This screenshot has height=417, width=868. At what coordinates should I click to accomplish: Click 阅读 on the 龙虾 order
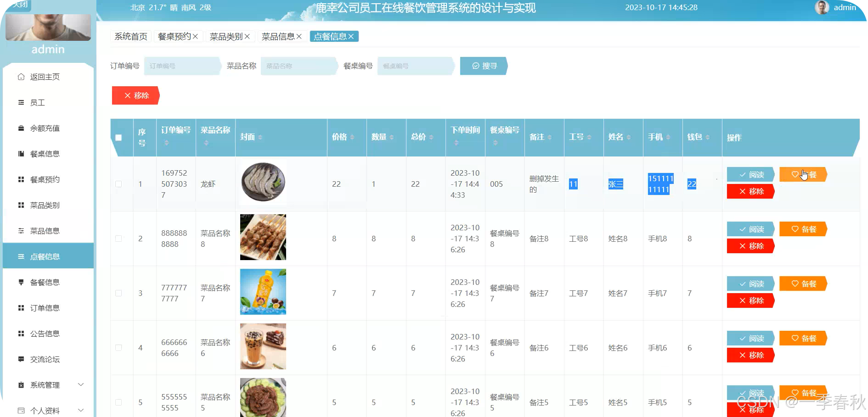pyautogui.click(x=750, y=174)
